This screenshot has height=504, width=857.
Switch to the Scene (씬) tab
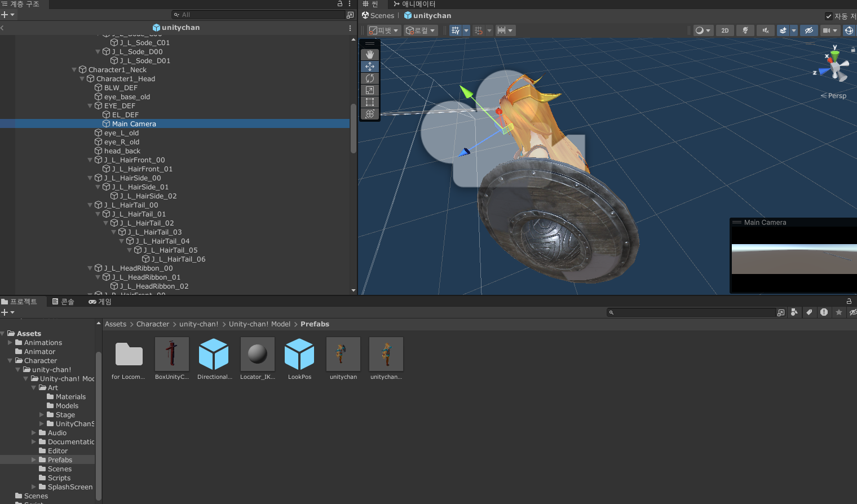tap(370, 4)
